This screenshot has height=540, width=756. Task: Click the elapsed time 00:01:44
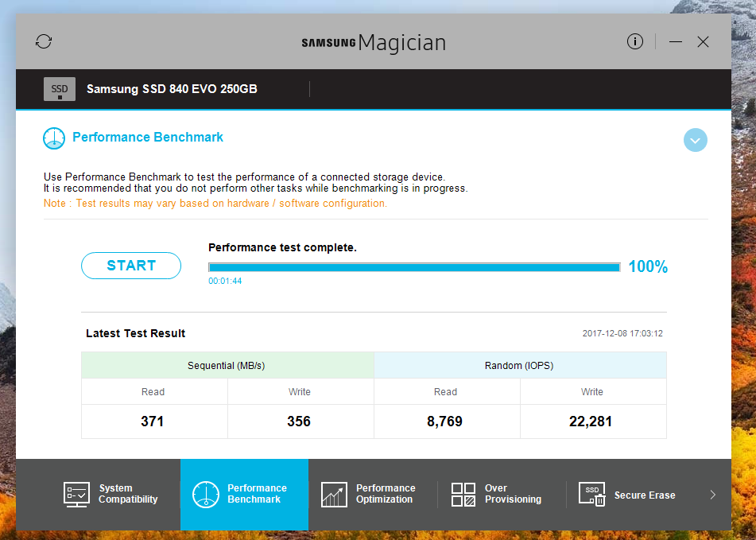point(225,281)
